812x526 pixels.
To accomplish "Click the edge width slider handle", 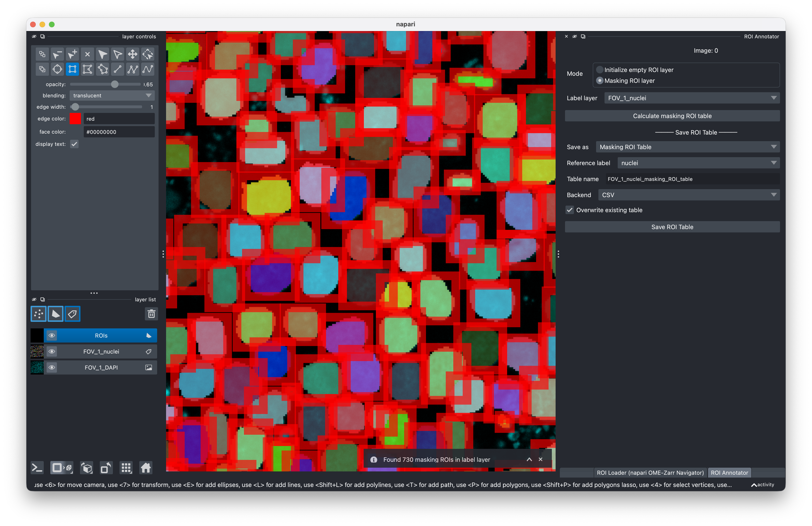I will tap(75, 107).
